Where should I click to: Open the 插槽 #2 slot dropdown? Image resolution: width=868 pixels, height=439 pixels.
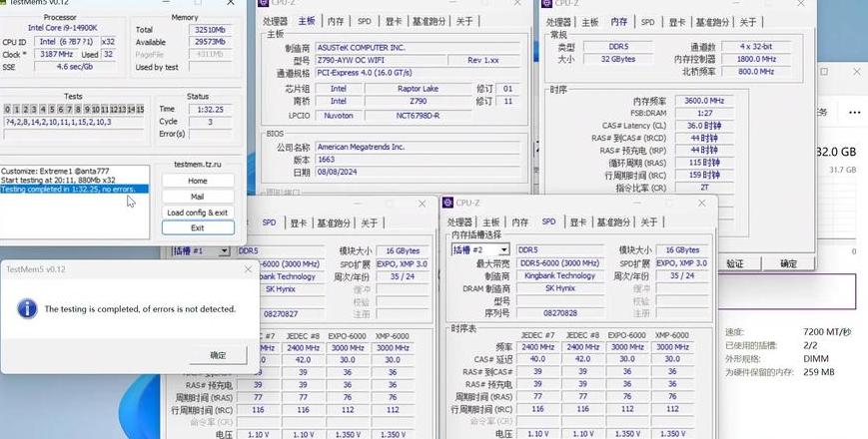(503, 249)
